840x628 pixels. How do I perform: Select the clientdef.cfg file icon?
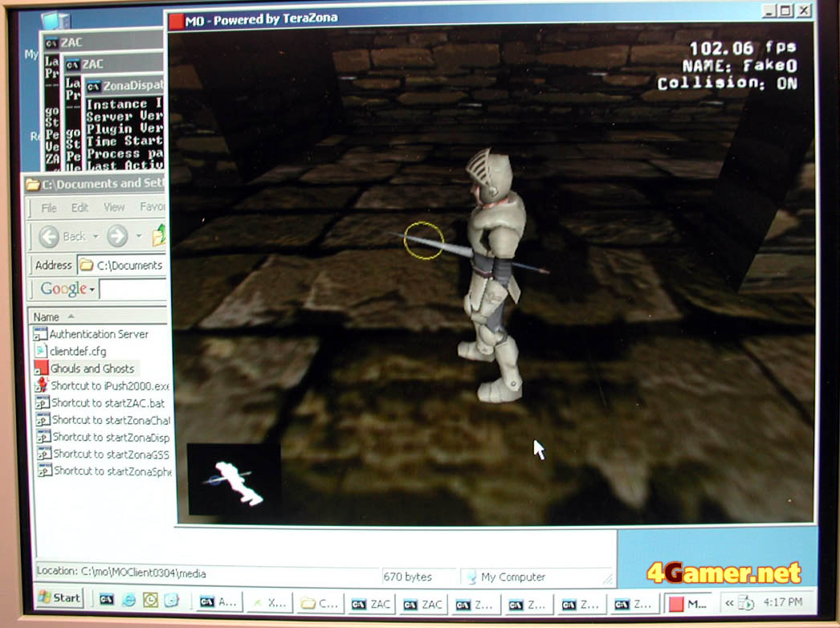click(42, 351)
